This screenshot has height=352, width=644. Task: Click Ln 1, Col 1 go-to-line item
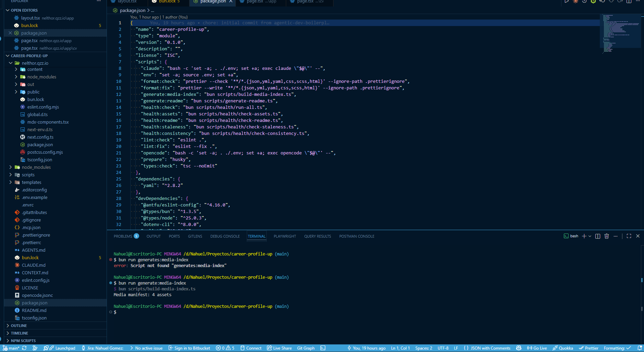click(400, 348)
